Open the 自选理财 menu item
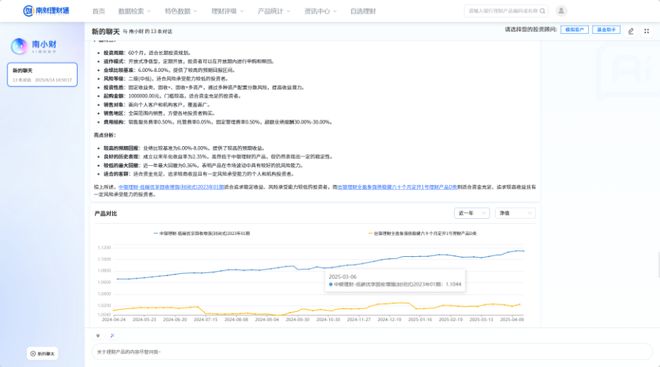Viewport: 660px width, 367px height. point(363,11)
